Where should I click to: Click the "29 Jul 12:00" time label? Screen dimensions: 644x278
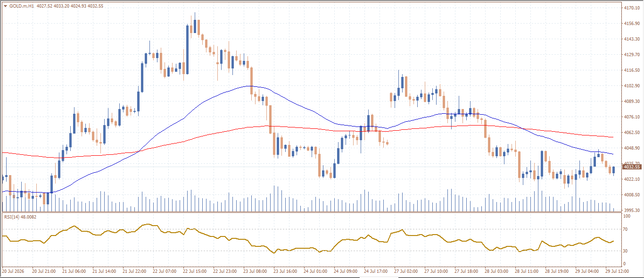(x=617, y=271)
